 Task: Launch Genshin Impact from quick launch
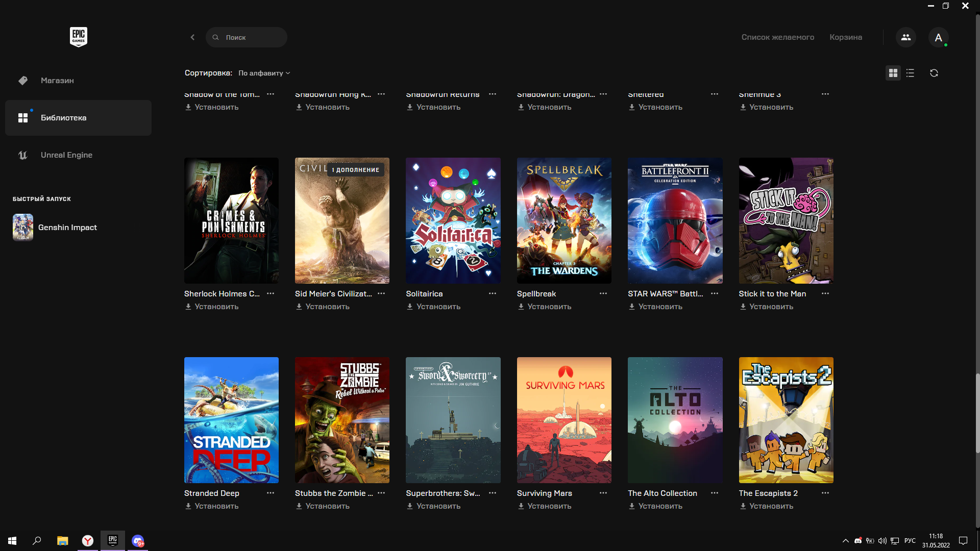coord(55,228)
